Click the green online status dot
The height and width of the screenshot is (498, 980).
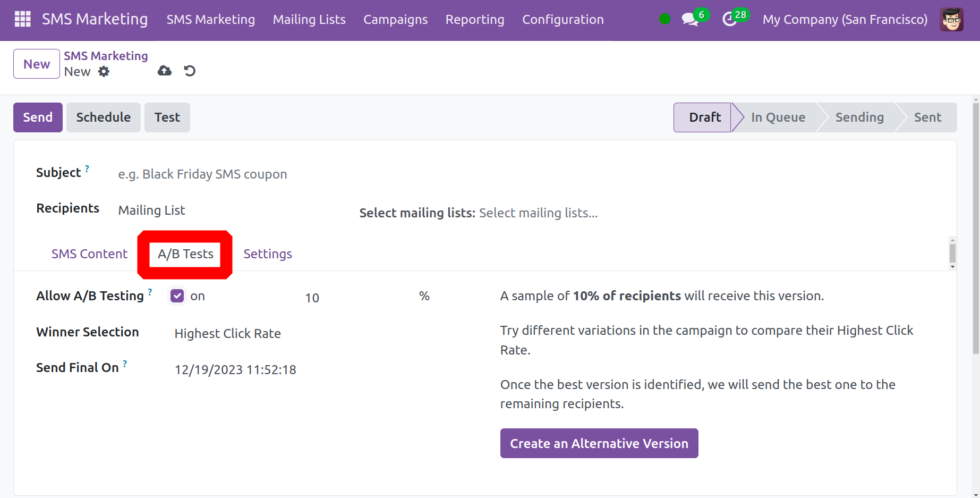pyautogui.click(x=664, y=19)
